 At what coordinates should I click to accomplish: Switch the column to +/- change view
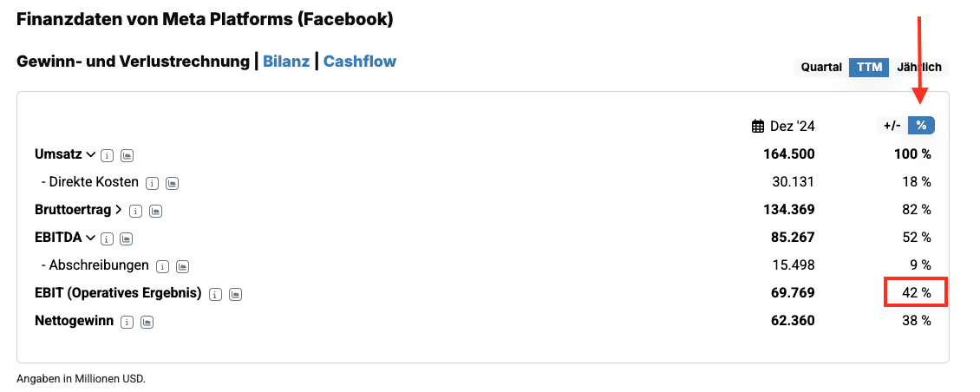coord(892,126)
